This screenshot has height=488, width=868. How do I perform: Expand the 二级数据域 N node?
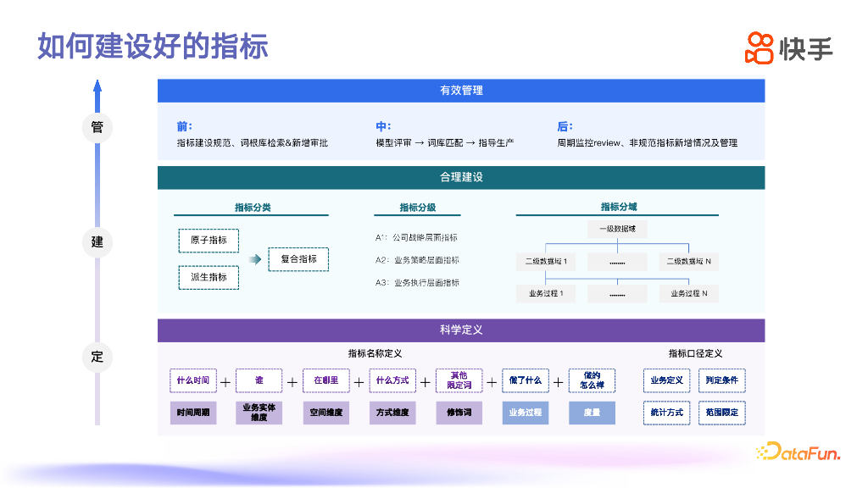688,262
